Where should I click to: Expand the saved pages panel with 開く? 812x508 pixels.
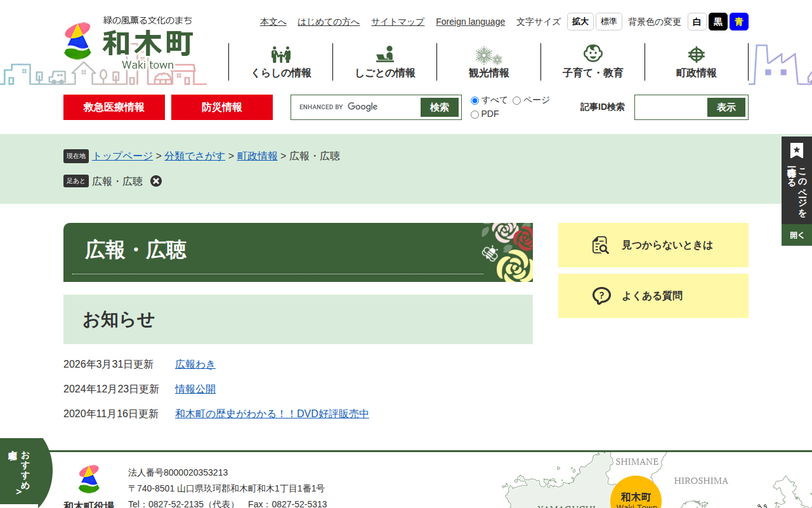[x=797, y=235]
